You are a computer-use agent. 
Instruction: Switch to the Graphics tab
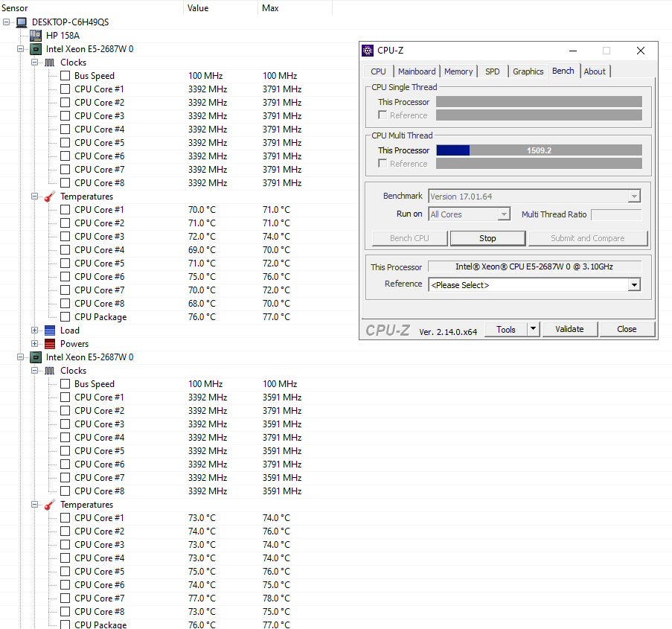pyautogui.click(x=528, y=71)
